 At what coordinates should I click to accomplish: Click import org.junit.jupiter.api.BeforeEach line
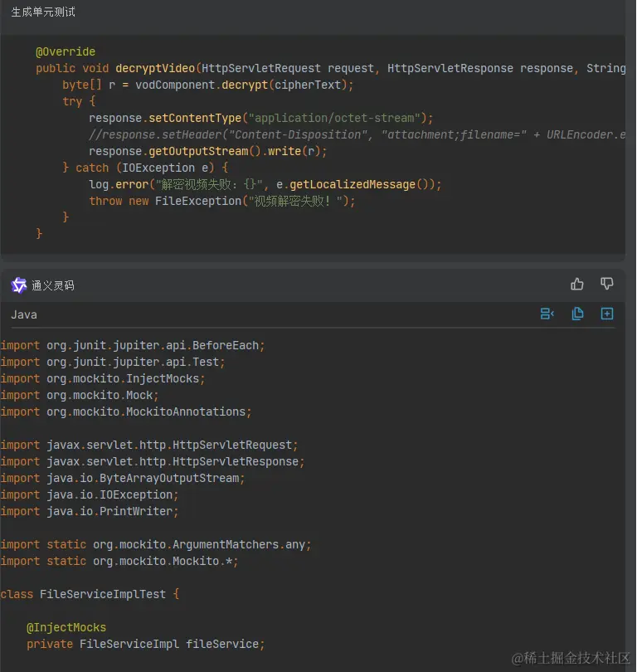pos(133,345)
